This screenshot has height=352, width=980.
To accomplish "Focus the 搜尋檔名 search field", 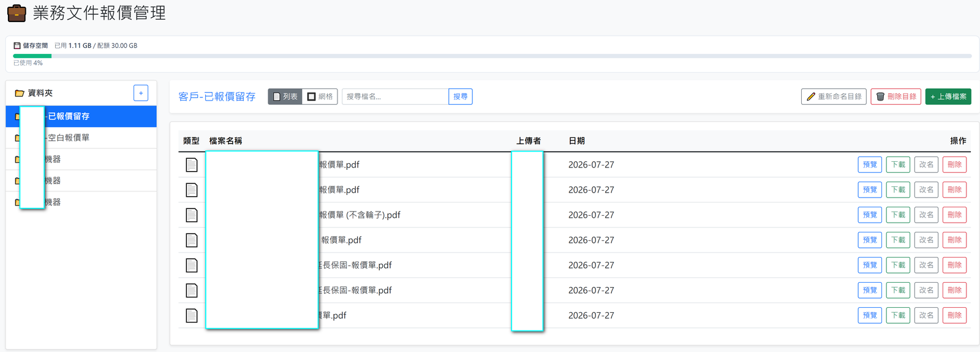I will (395, 97).
